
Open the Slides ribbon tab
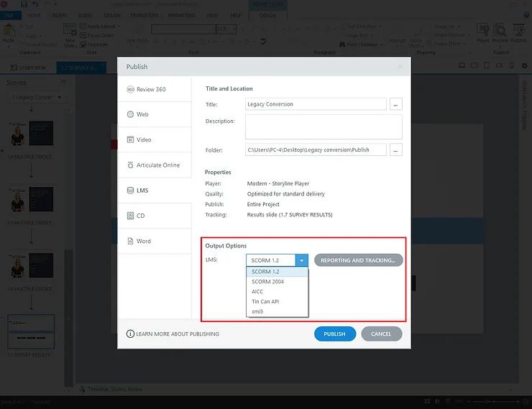point(85,15)
